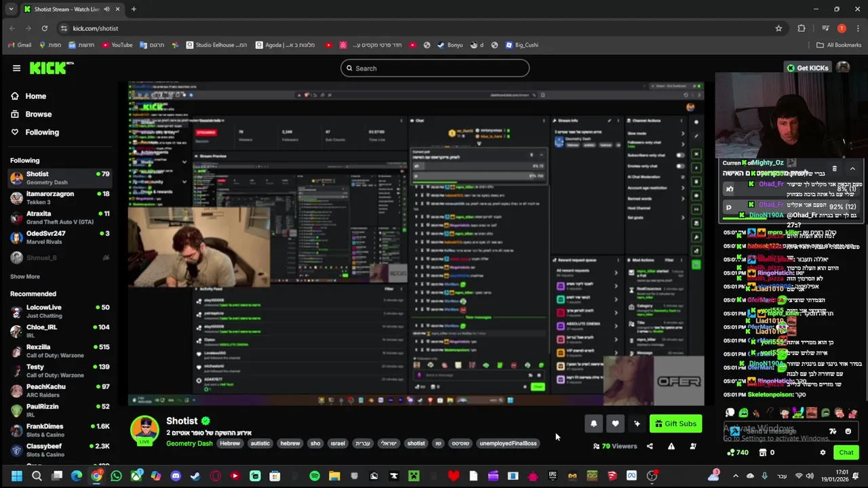
Task: Select the israel stream tag
Action: pyautogui.click(x=338, y=443)
